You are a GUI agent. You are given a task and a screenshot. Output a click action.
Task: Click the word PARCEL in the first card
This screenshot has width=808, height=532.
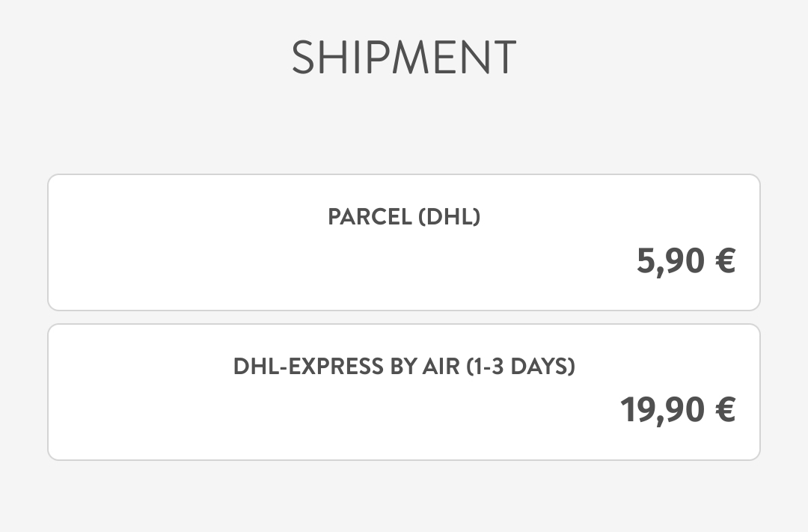click(x=370, y=217)
